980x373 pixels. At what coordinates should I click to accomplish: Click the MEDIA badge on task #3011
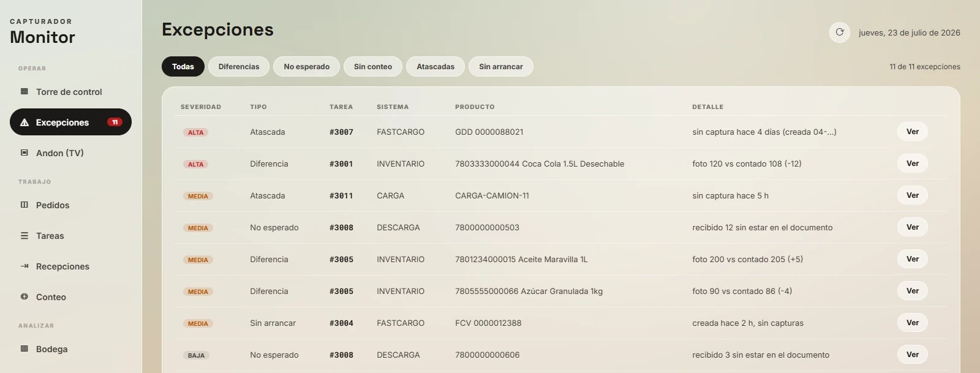click(x=198, y=196)
